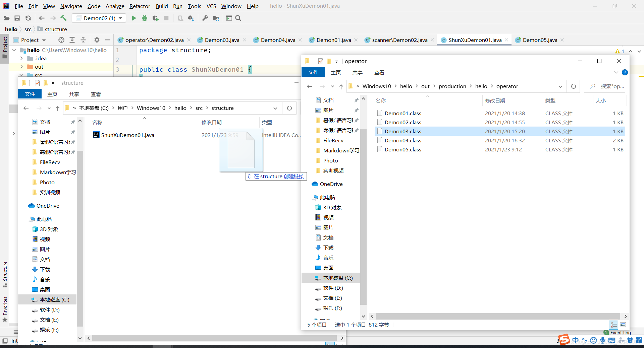Viewport: 644px width, 348px height.
Task: Click src in structure address breadcrumb
Action: coord(199,108)
